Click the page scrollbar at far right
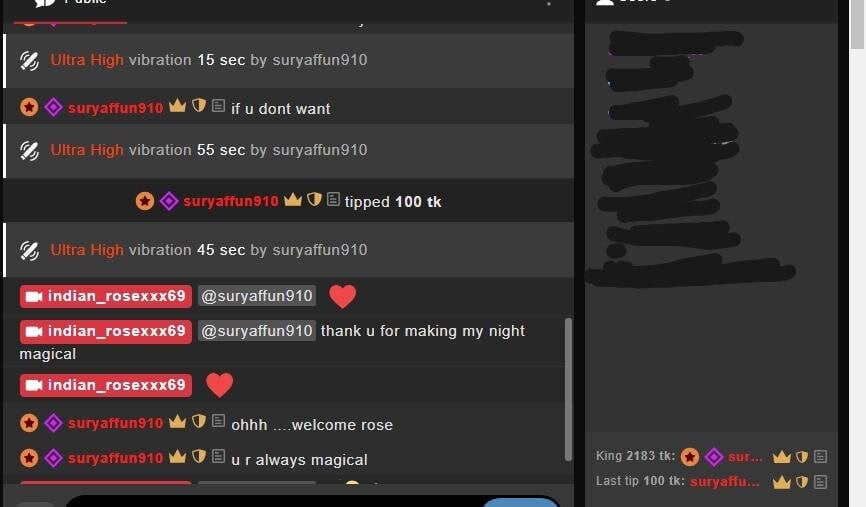The image size is (866, 507). point(858,25)
